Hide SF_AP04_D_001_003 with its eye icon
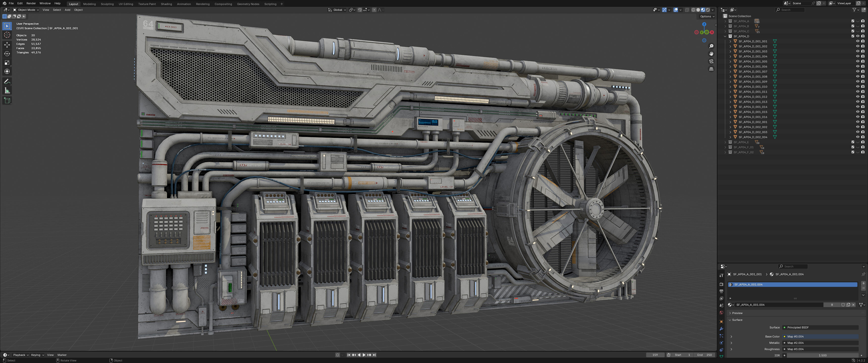Viewport: 868px width, 363px height. [858, 51]
